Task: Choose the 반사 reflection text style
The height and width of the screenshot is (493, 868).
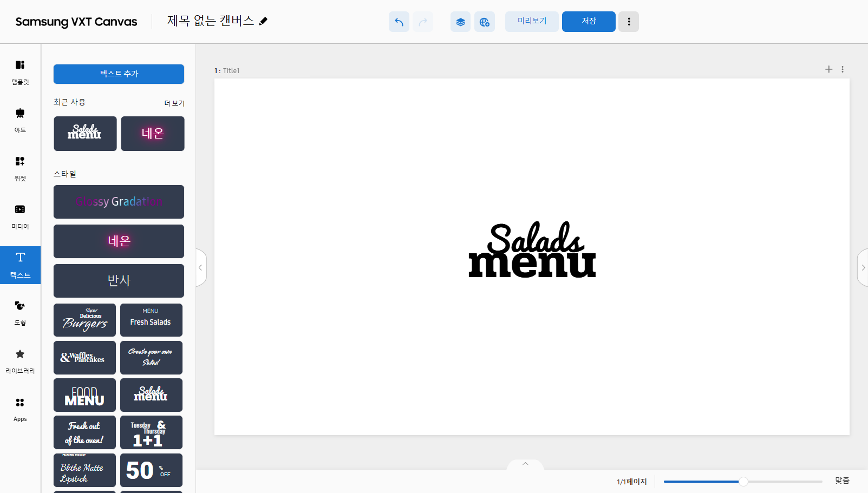Action: pyautogui.click(x=119, y=281)
